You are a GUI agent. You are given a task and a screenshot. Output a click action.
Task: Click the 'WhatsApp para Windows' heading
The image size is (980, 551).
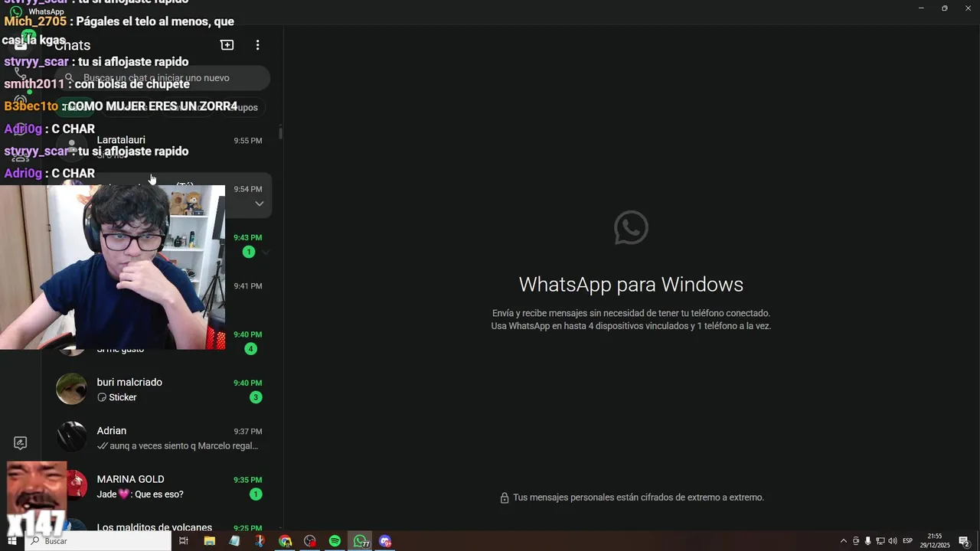coord(631,285)
